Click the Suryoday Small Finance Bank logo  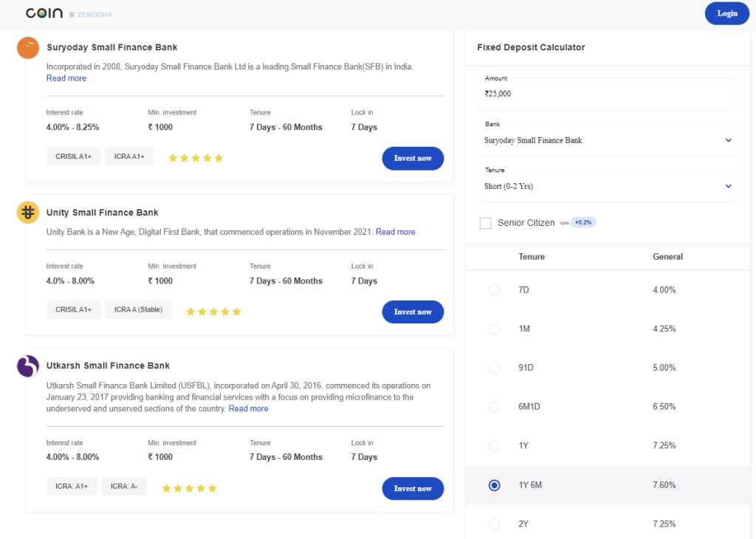tap(28, 48)
